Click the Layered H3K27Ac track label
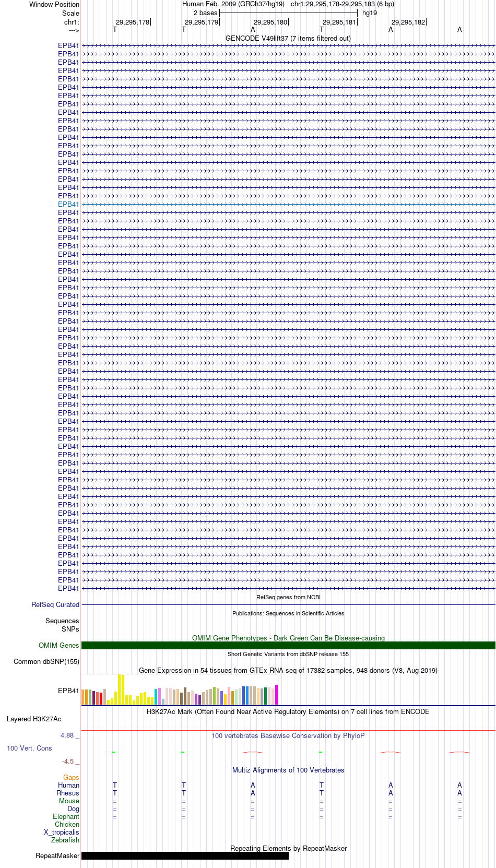The width and height of the screenshot is (496, 868). pyautogui.click(x=34, y=719)
